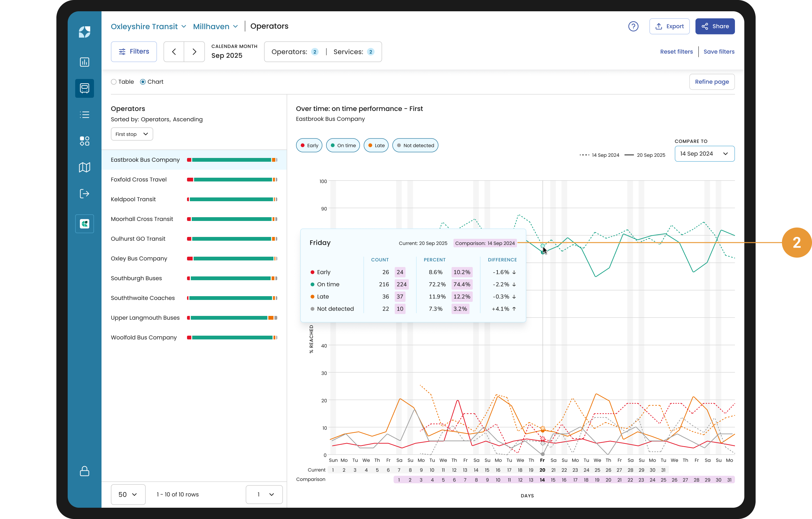Viewport: 812px width, 519px height.
Task: Open the list view sidebar icon
Action: (x=84, y=115)
